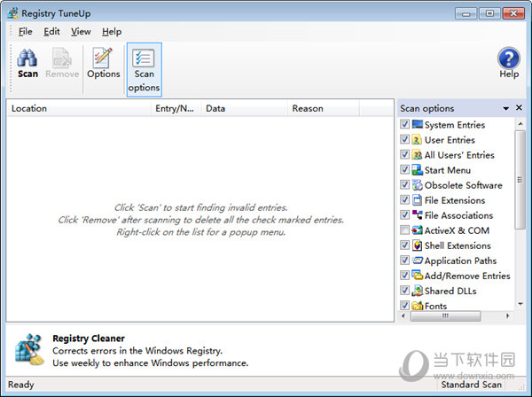Select the All Users' Entries icon
Screen dimensions: 532x397
click(x=417, y=154)
